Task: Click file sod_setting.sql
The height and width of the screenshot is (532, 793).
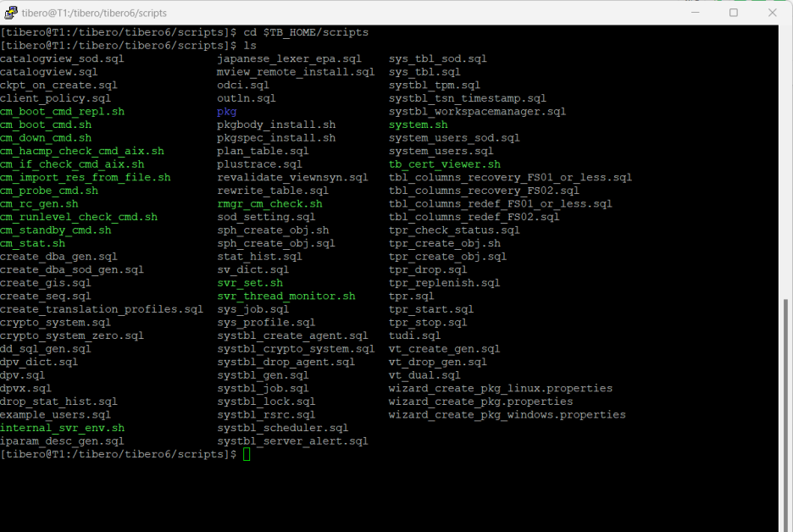Action: 266,217
